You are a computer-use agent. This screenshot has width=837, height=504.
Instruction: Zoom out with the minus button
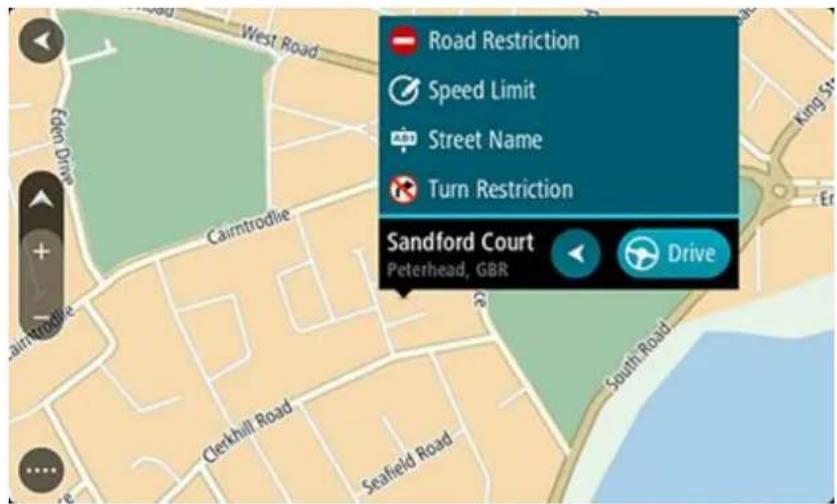pyautogui.click(x=41, y=318)
